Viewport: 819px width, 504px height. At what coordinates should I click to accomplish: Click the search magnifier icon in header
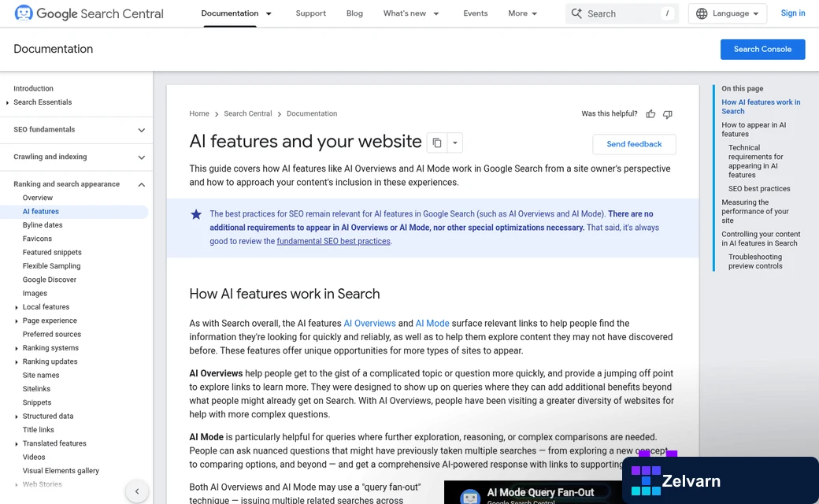(576, 13)
